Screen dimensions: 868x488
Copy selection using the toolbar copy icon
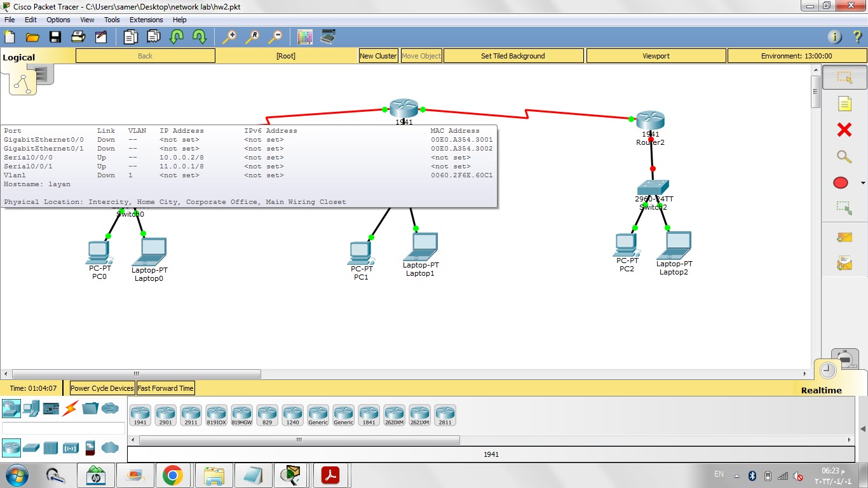pos(131,37)
